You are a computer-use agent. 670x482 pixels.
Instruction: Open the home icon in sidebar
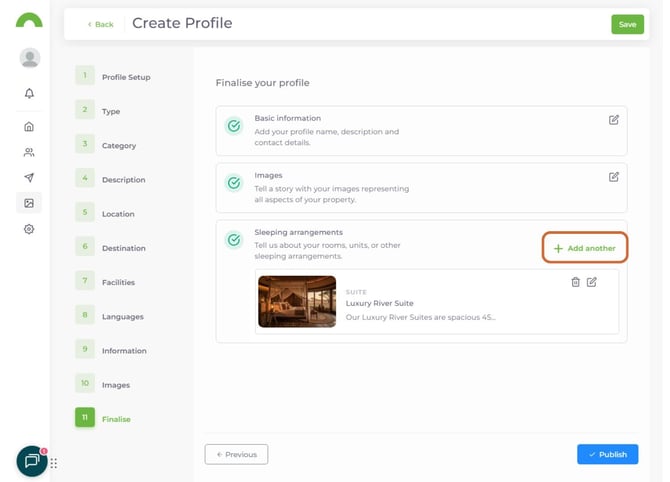click(29, 127)
